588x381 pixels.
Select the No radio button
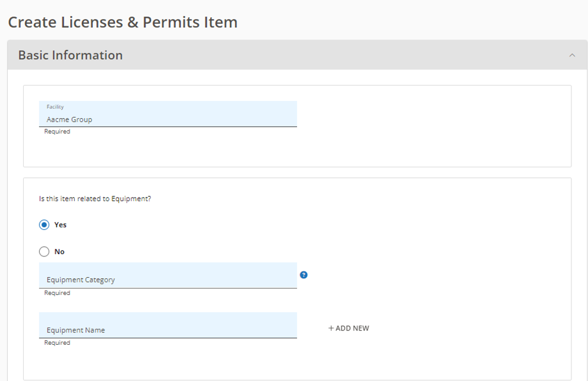[x=45, y=252]
